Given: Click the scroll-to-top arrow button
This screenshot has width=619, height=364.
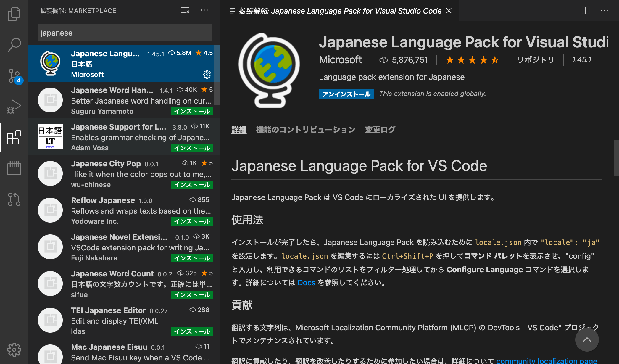Looking at the screenshot, I should coord(587,340).
